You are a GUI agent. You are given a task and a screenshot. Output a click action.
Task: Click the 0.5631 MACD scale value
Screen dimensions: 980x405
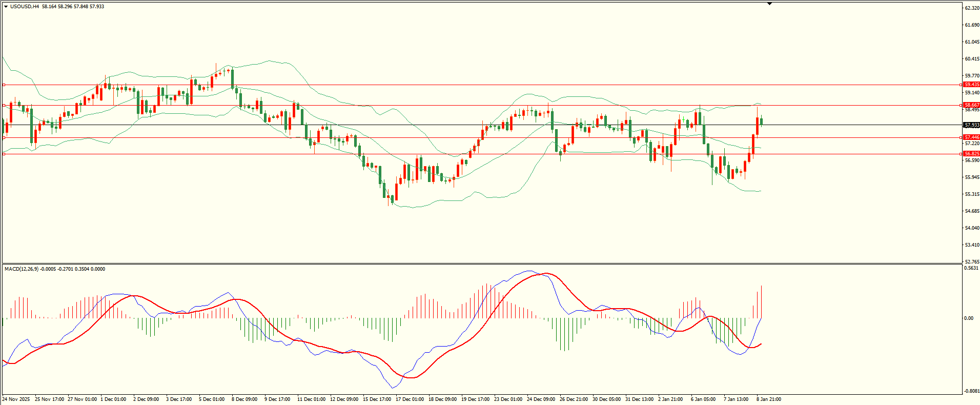(972, 268)
